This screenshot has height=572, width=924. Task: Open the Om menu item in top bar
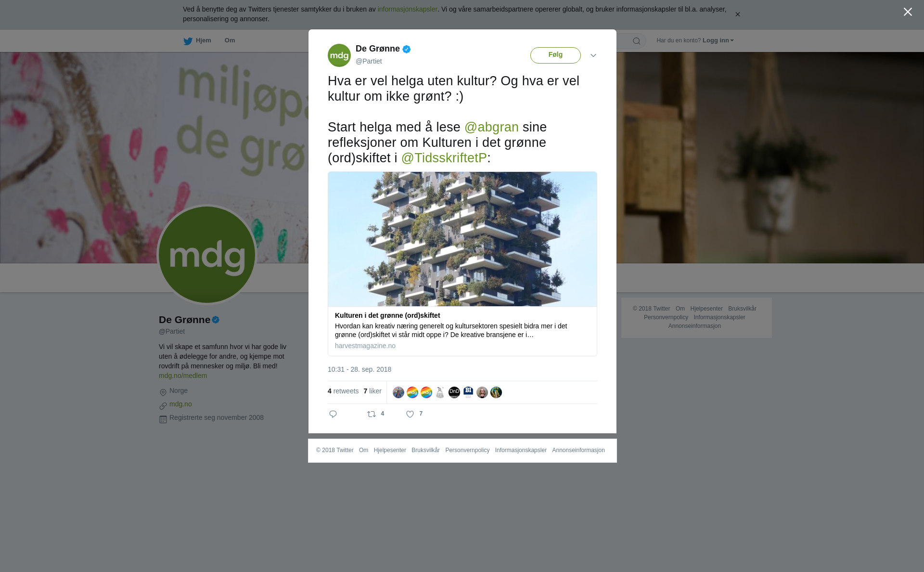tap(230, 40)
